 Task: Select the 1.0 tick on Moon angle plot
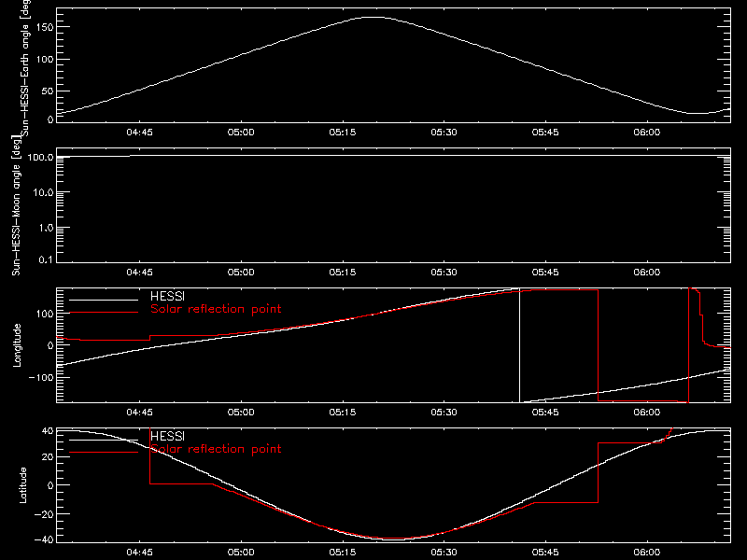(46, 228)
